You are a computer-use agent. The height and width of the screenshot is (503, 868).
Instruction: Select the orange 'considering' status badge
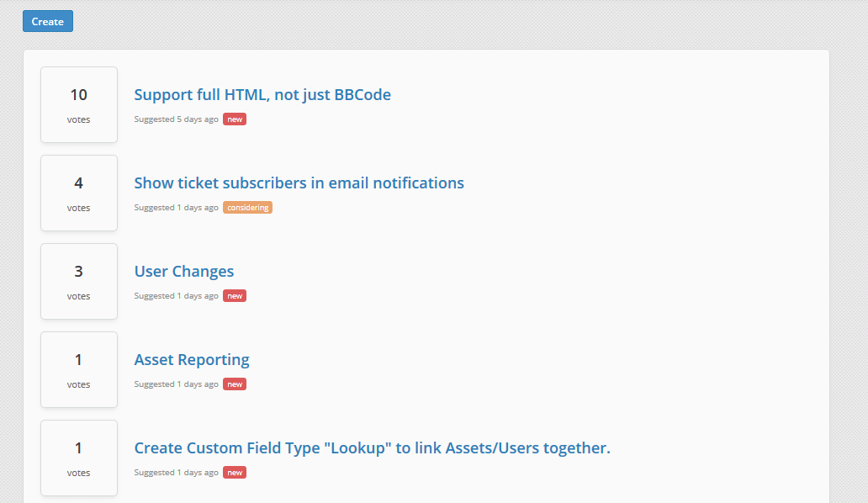point(247,207)
